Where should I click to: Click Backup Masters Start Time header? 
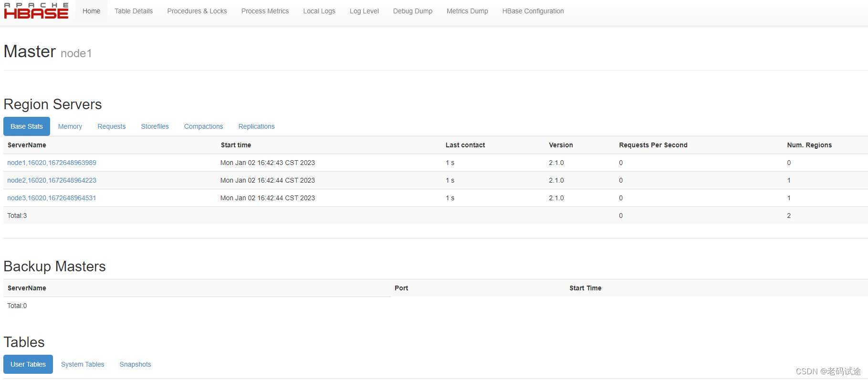pos(585,288)
